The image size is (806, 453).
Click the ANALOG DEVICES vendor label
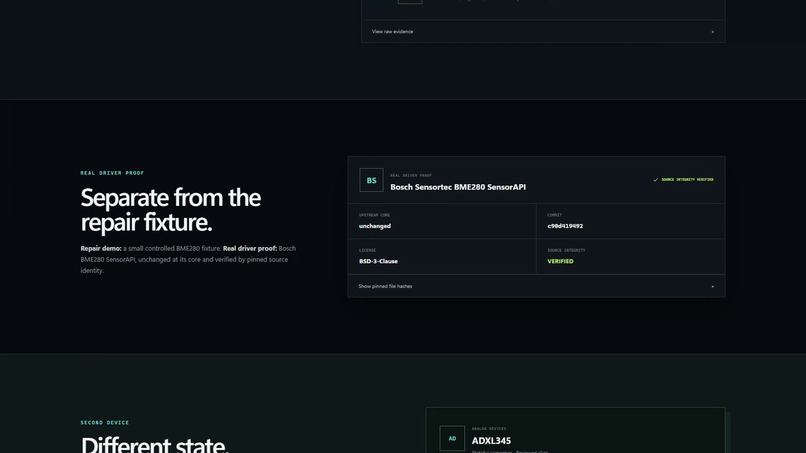pyautogui.click(x=489, y=428)
